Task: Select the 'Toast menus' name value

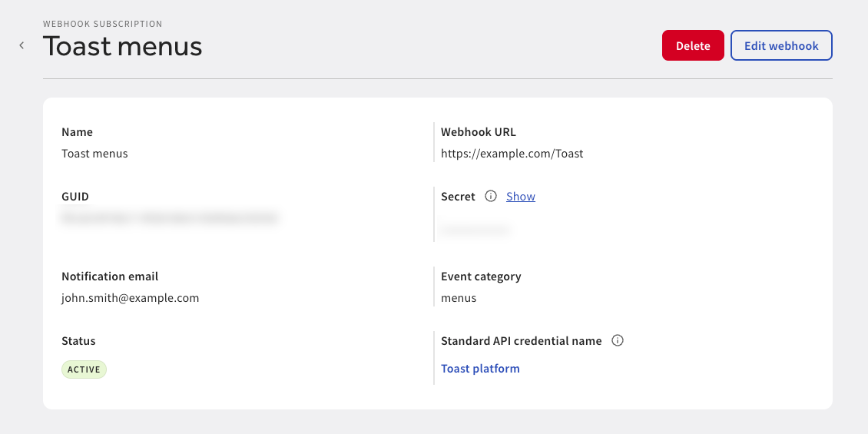Action: pyautogui.click(x=94, y=154)
